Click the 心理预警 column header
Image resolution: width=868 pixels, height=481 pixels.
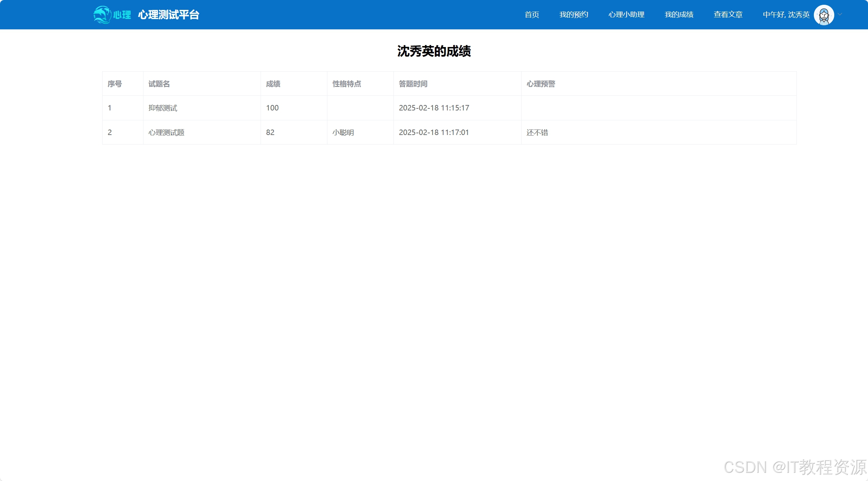[x=541, y=84]
